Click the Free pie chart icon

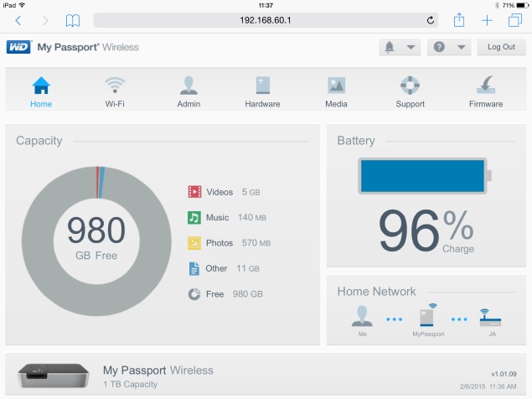(194, 294)
